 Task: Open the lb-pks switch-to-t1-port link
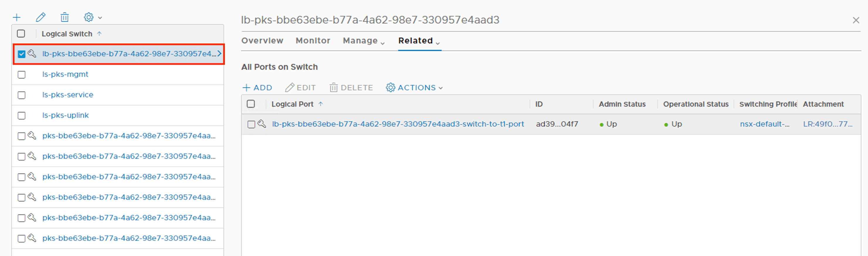pyautogui.click(x=398, y=124)
